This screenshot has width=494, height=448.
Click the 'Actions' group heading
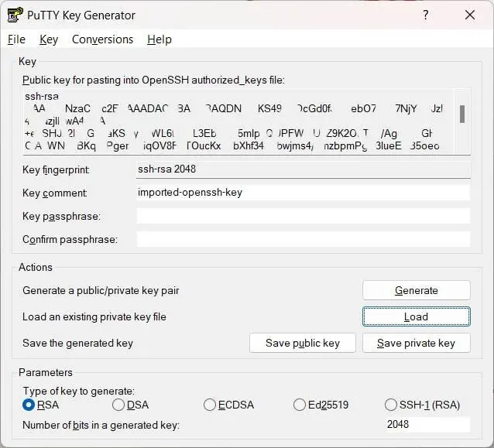[x=36, y=267]
